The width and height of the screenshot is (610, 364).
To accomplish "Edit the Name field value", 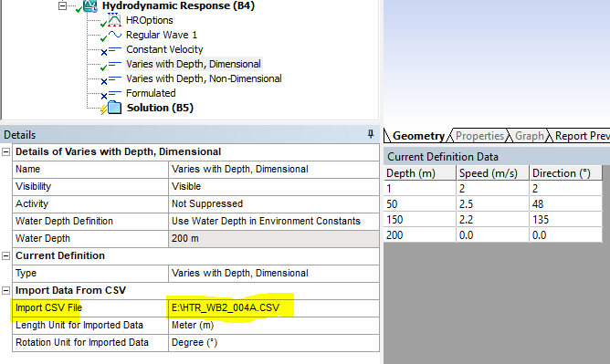I will tap(274, 170).
